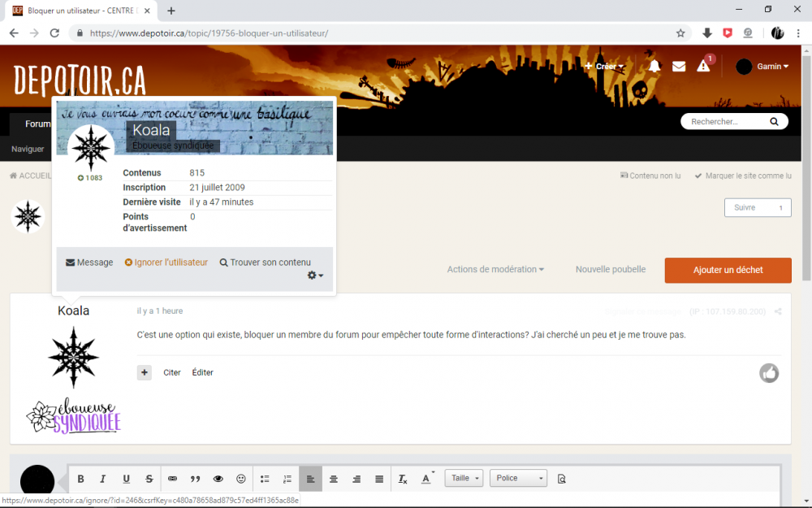Open the messages envelope inbox
The width and height of the screenshot is (812, 508).
point(679,67)
